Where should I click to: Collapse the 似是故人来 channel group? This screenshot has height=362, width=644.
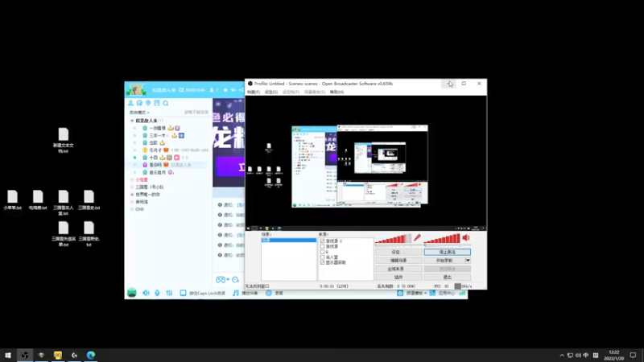click(x=132, y=121)
